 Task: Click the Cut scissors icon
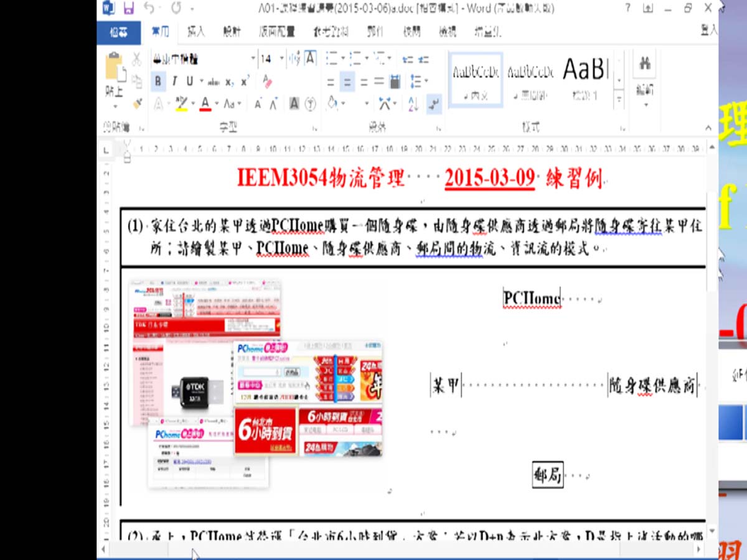tap(137, 59)
